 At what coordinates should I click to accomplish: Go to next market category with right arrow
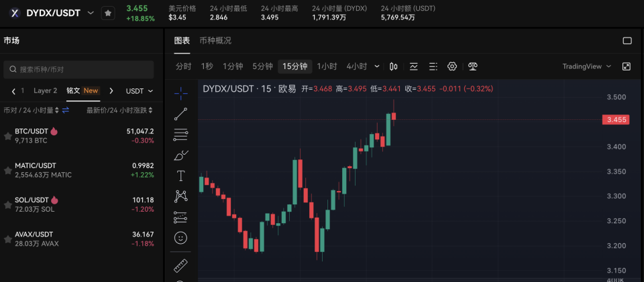click(111, 91)
